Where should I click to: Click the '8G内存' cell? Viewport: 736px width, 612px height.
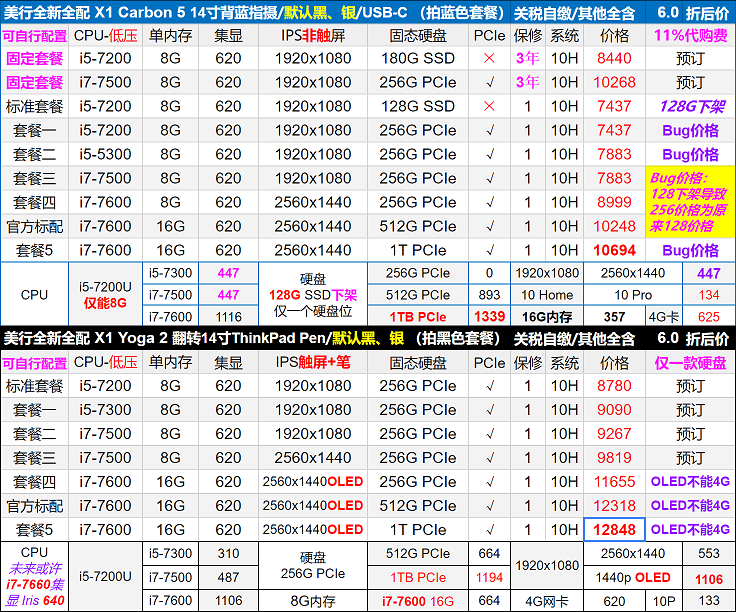click(x=313, y=601)
